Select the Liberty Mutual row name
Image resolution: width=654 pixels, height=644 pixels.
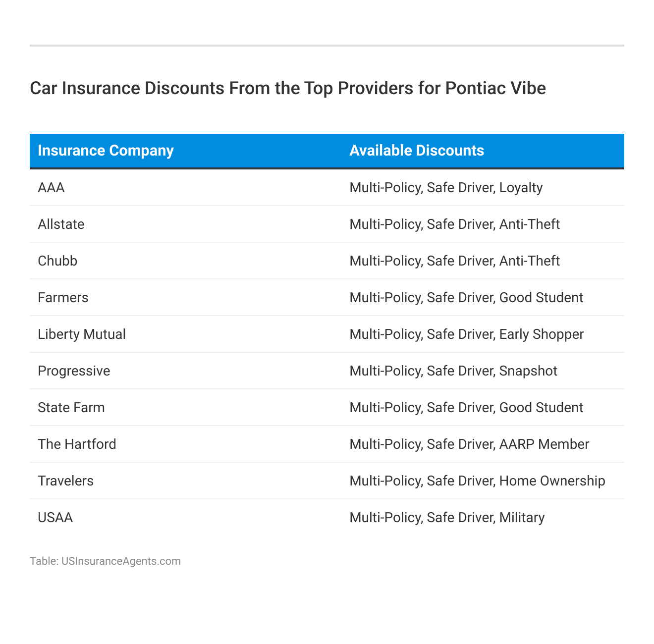[x=82, y=334]
